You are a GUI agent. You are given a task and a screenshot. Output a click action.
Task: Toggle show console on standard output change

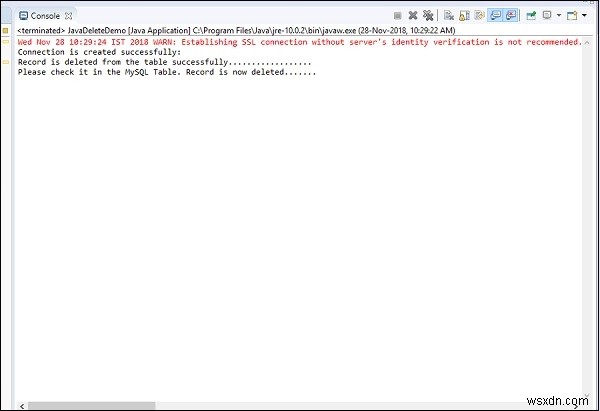495,15
